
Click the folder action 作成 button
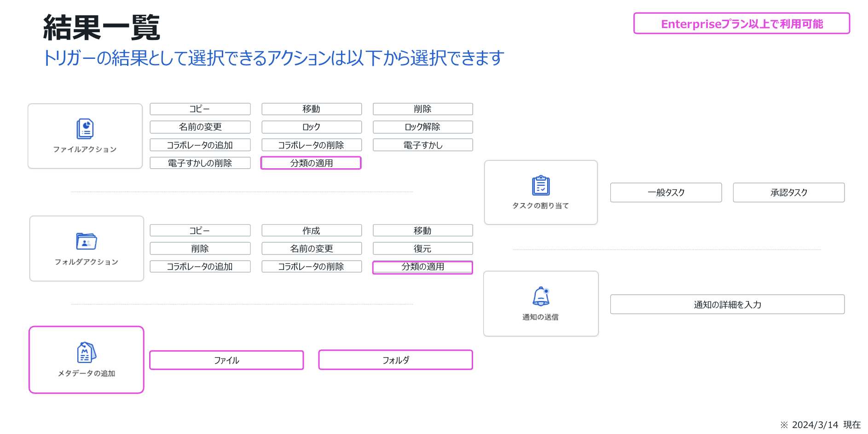click(x=312, y=230)
